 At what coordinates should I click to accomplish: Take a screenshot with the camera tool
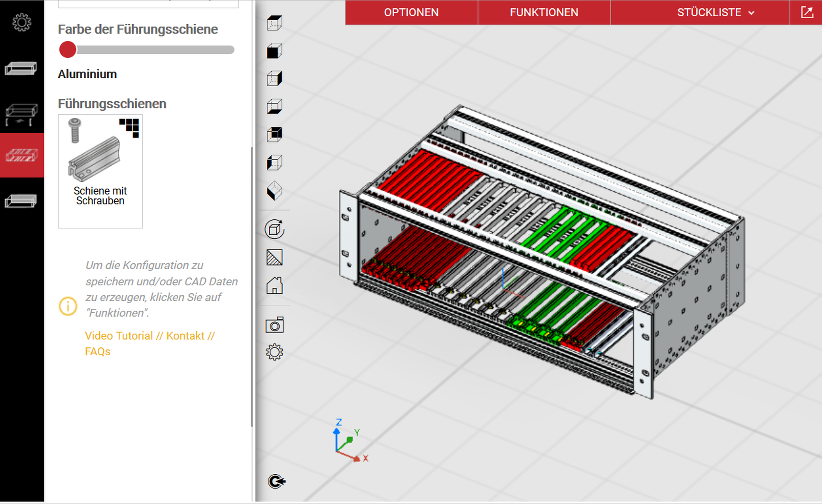[x=274, y=325]
